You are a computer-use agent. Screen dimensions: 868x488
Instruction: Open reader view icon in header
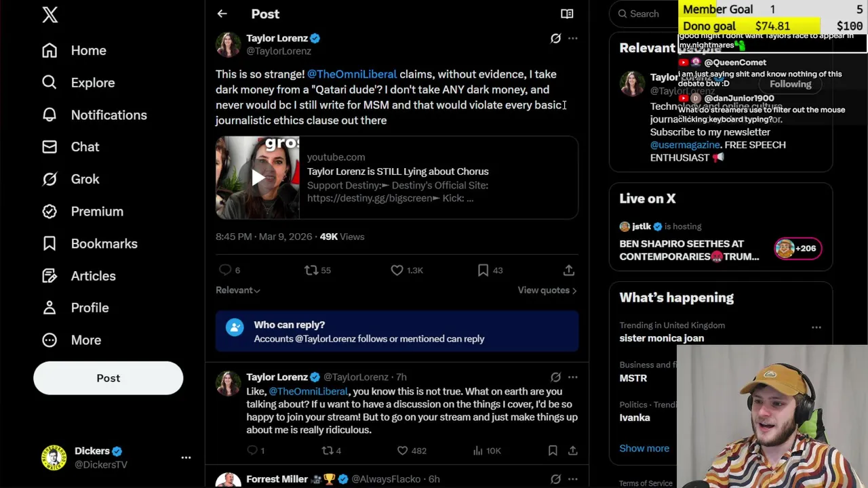click(x=567, y=14)
